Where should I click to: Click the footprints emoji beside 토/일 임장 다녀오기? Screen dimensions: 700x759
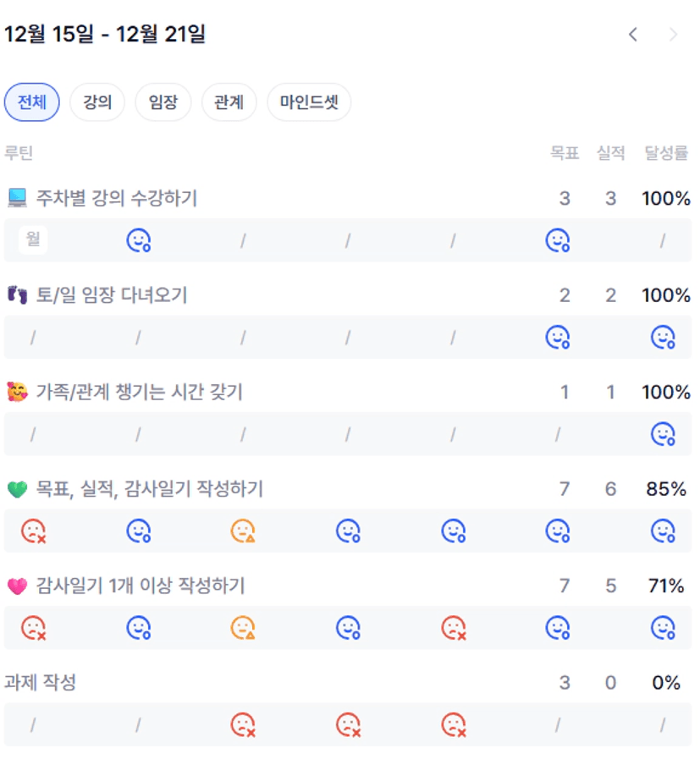[17, 295]
